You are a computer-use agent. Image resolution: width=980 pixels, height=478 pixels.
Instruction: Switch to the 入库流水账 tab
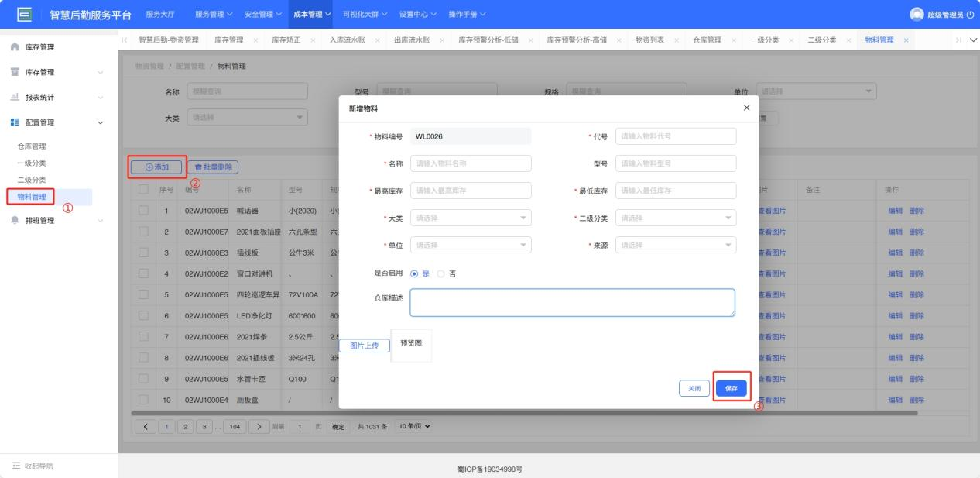point(347,40)
